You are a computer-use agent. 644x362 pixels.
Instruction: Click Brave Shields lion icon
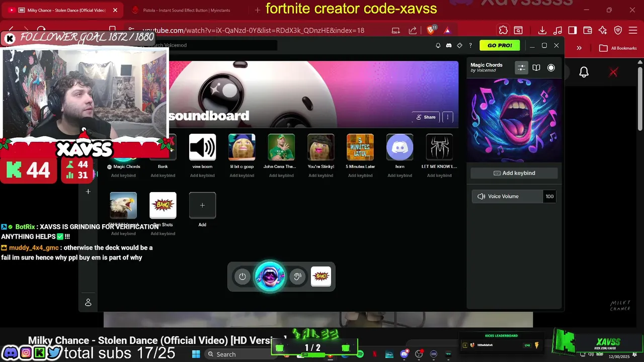[431, 30]
